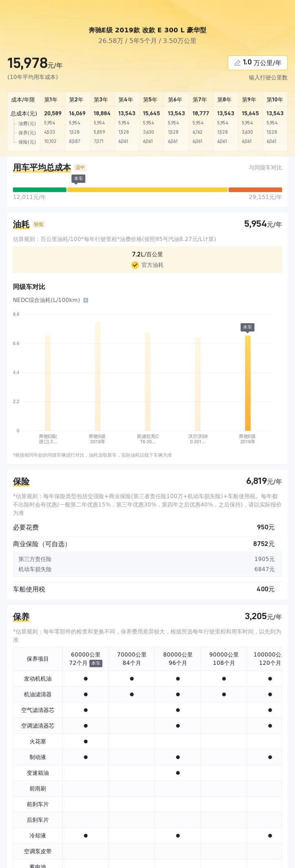This screenshot has height=868, width=295.
Task: Click the pencil edit icon beside 1.0 万公里/年
Action: [237, 63]
